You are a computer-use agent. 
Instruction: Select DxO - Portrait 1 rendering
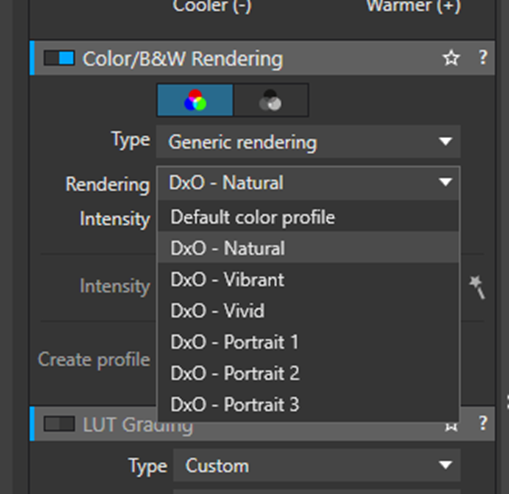coord(308,342)
